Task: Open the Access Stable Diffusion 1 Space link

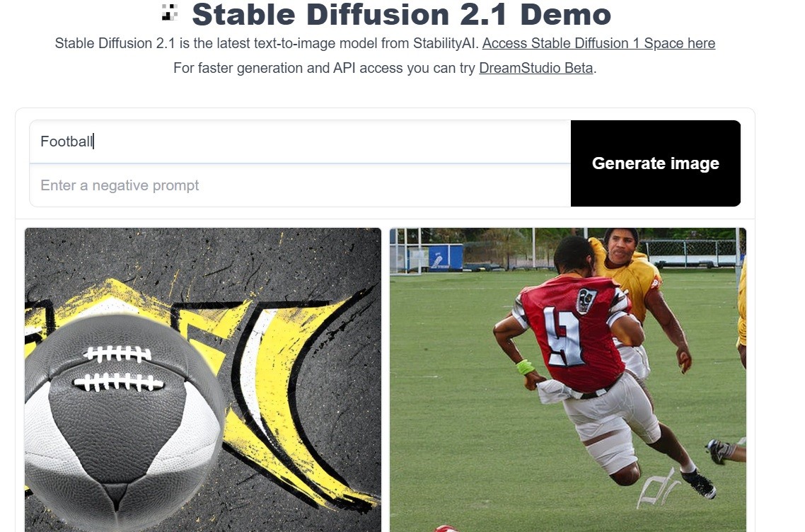Action: 598,43
